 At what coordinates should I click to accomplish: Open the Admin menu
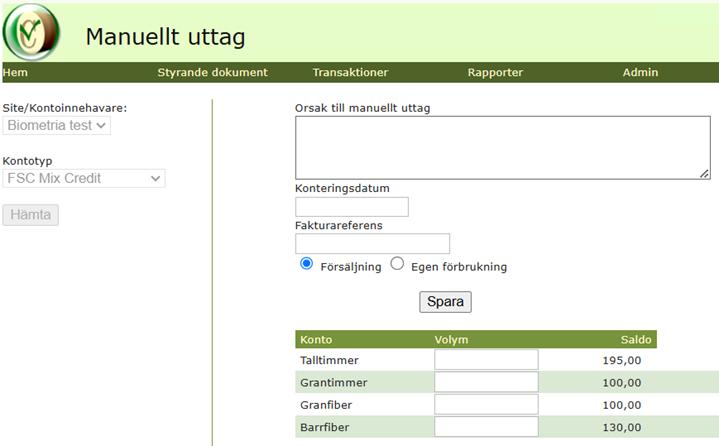click(x=640, y=72)
